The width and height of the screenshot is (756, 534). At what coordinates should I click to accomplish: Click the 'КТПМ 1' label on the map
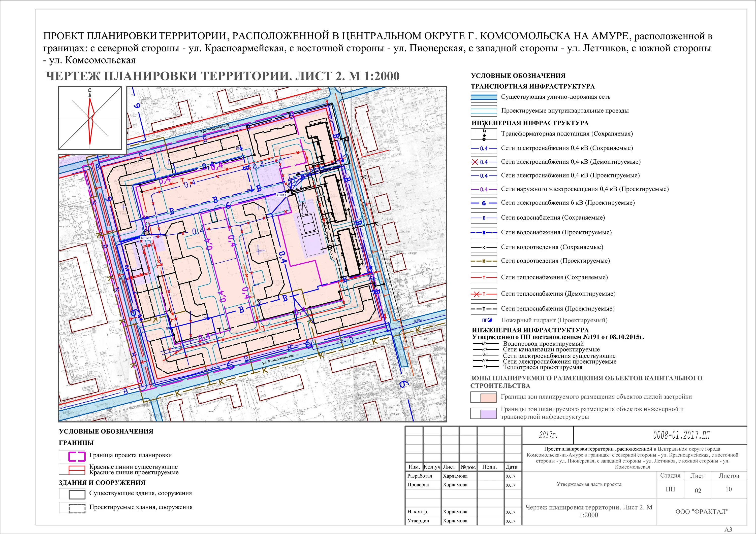click(x=281, y=195)
